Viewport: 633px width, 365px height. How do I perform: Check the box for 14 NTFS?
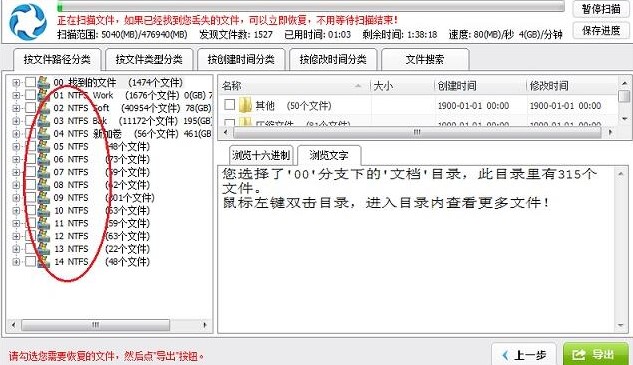(30, 262)
